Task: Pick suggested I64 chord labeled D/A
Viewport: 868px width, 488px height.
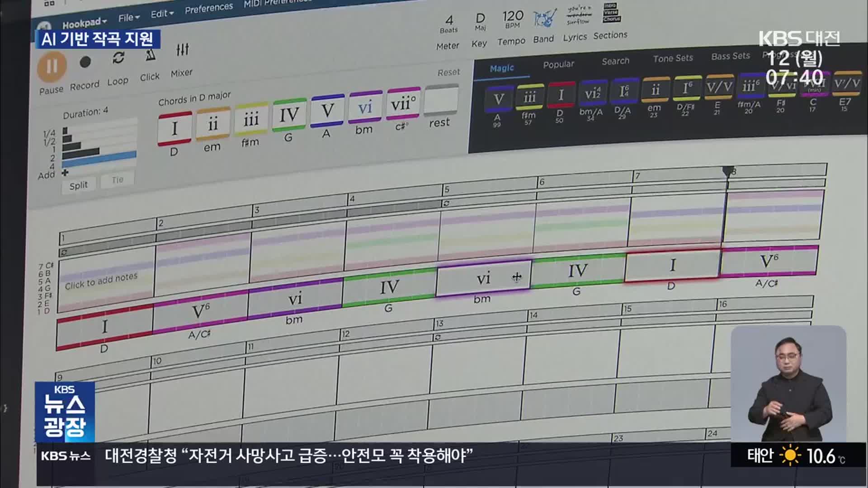Action: [x=624, y=91]
